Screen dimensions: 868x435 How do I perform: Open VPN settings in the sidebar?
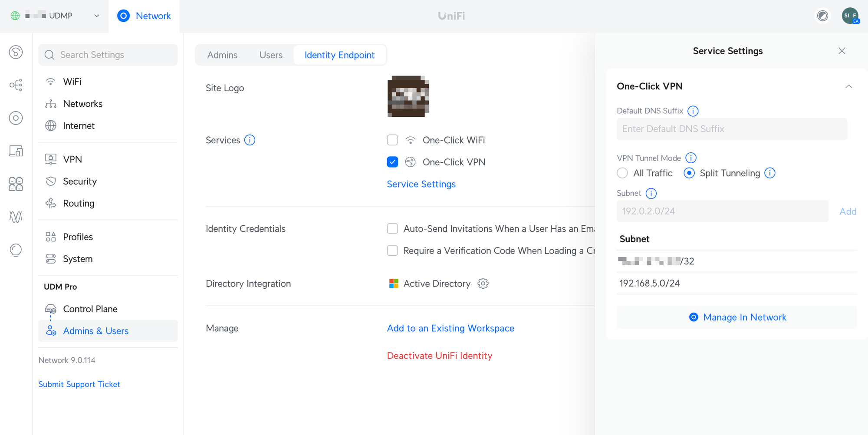pos(72,159)
